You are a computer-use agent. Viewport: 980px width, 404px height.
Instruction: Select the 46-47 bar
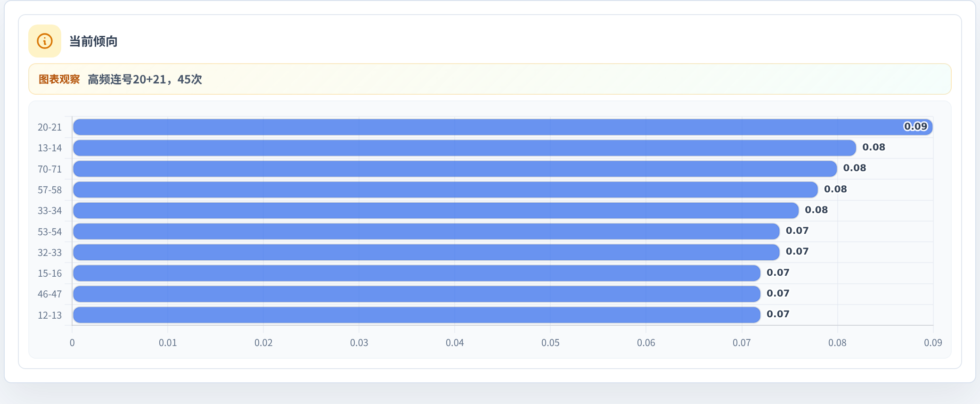point(416,294)
